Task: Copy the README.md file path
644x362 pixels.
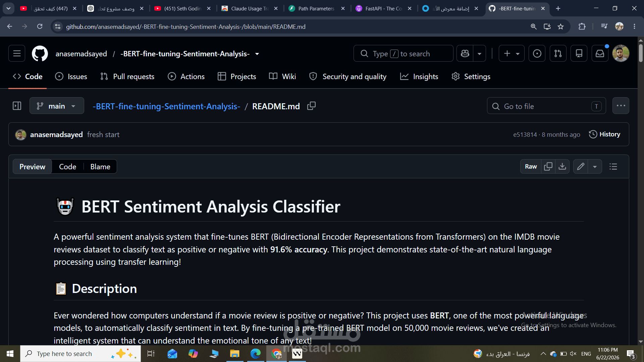Action: tap(311, 106)
